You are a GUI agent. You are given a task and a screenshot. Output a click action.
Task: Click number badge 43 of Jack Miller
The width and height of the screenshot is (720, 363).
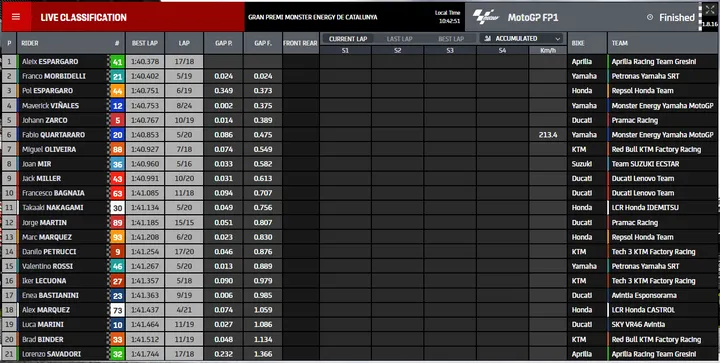click(x=118, y=179)
